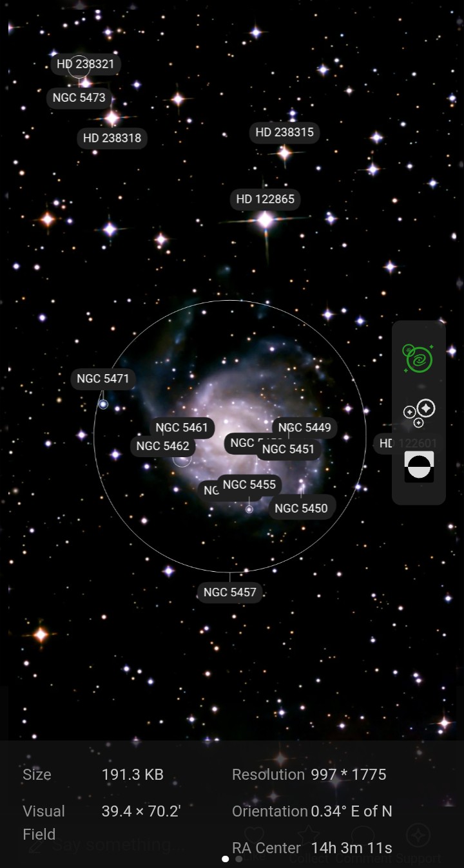Image resolution: width=464 pixels, height=868 pixels.
Task: Tap the NGC 5461 label
Action: [182, 428]
